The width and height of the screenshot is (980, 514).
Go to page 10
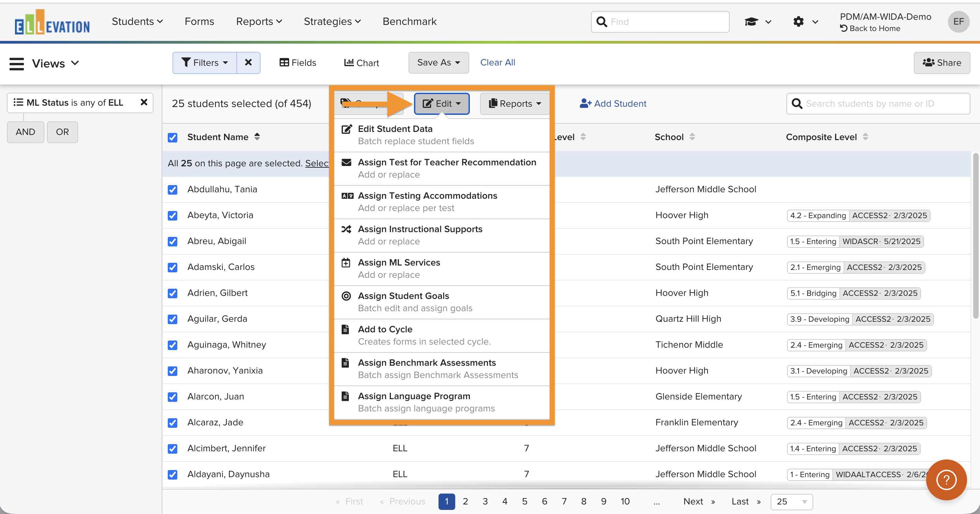click(x=625, y=501)
